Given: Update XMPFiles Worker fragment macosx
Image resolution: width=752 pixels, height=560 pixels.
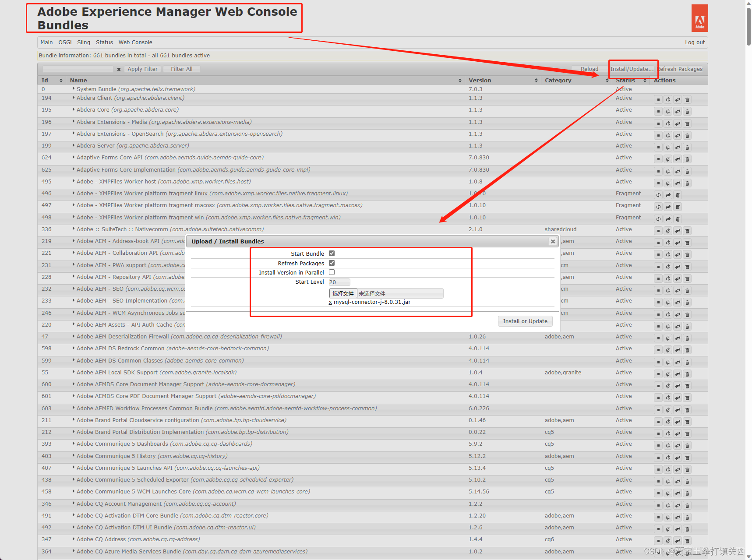Looking at the screenshot, I should [x=668, y=207].
